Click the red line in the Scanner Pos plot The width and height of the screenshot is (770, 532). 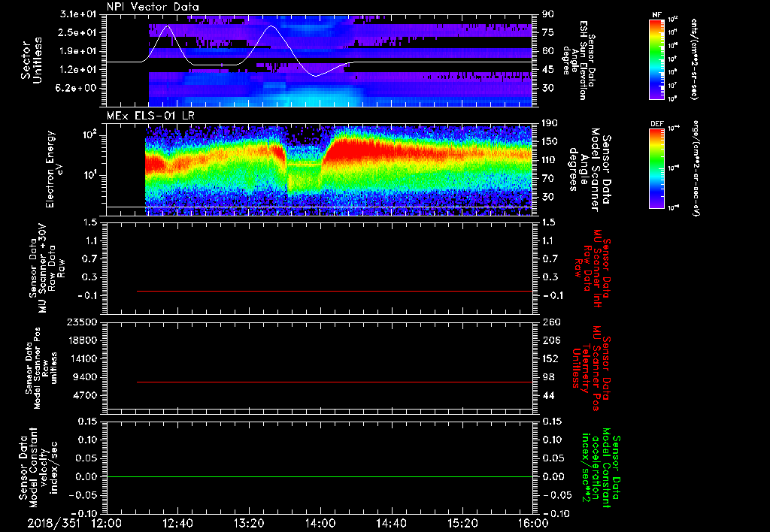pos(335,382)
